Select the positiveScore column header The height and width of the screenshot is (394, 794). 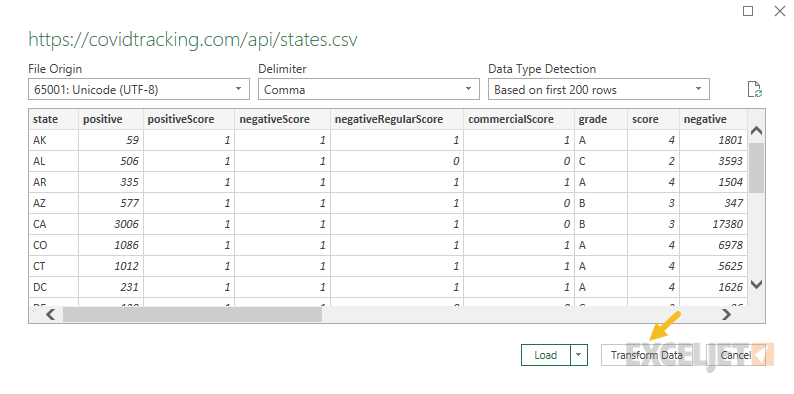pyautogui.click(x=189, y=120)
